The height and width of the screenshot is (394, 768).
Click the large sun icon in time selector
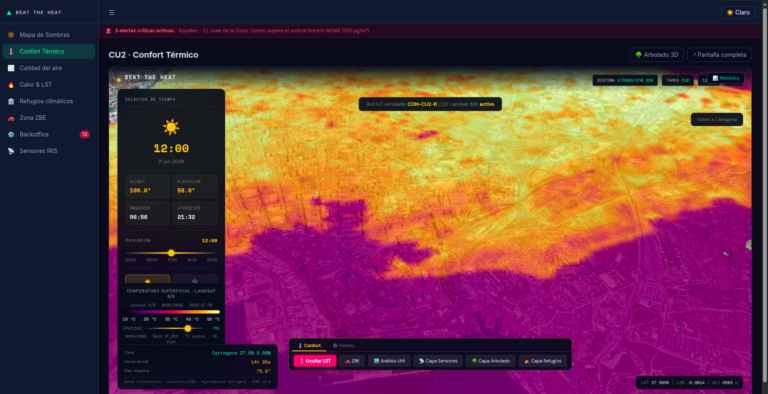click(171, 127)
